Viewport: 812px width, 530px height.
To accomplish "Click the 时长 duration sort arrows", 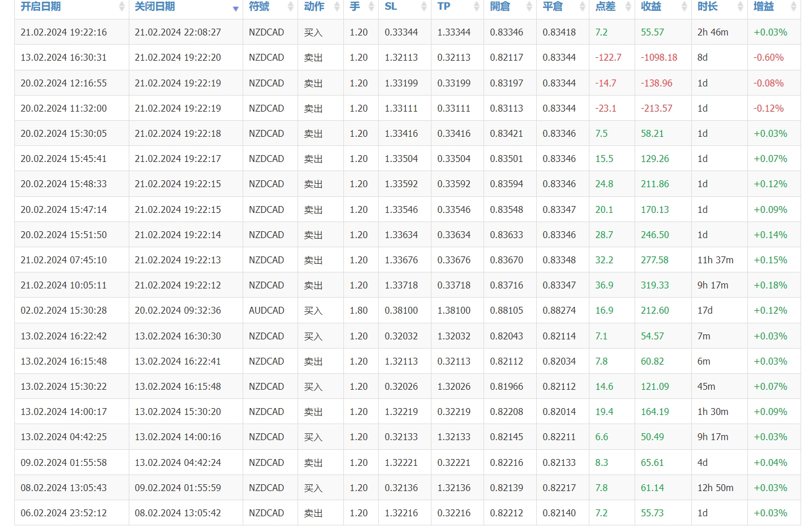I will 740,7.
